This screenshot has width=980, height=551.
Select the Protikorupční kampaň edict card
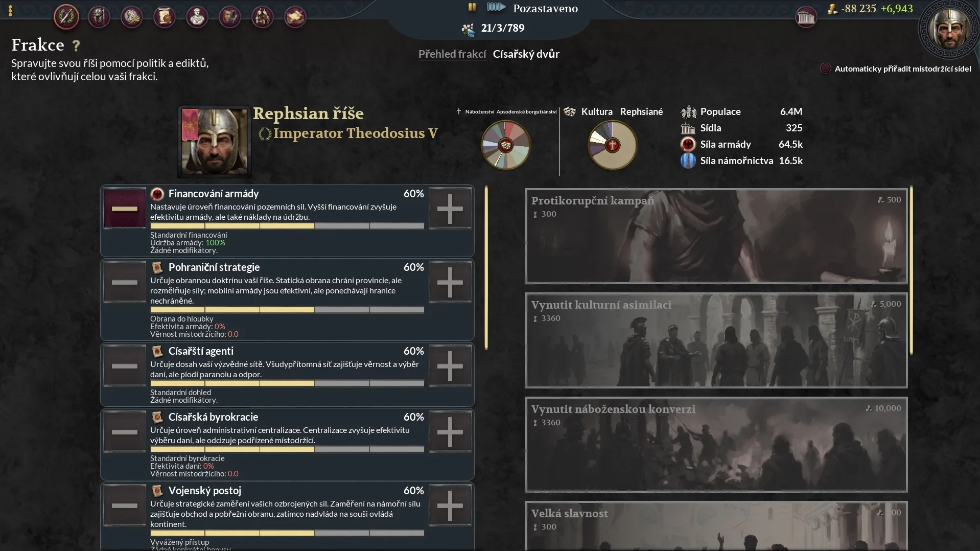[716, 236]
